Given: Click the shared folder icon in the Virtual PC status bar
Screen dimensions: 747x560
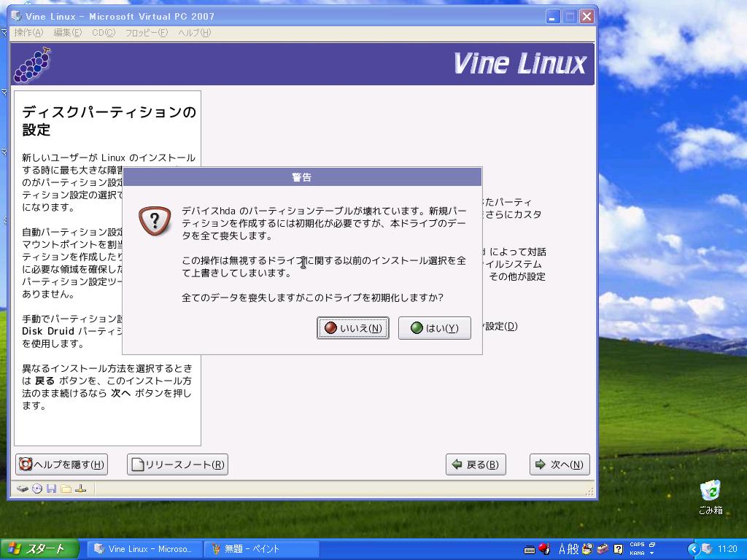Looking at the screenshot, I should click(x=66, y=489).
